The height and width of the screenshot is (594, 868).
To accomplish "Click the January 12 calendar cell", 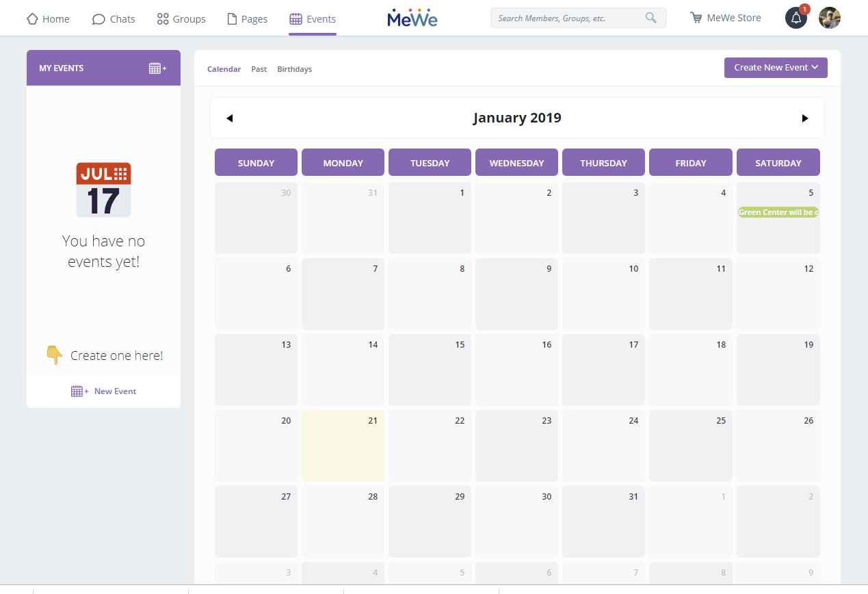I will click(778, 294).
